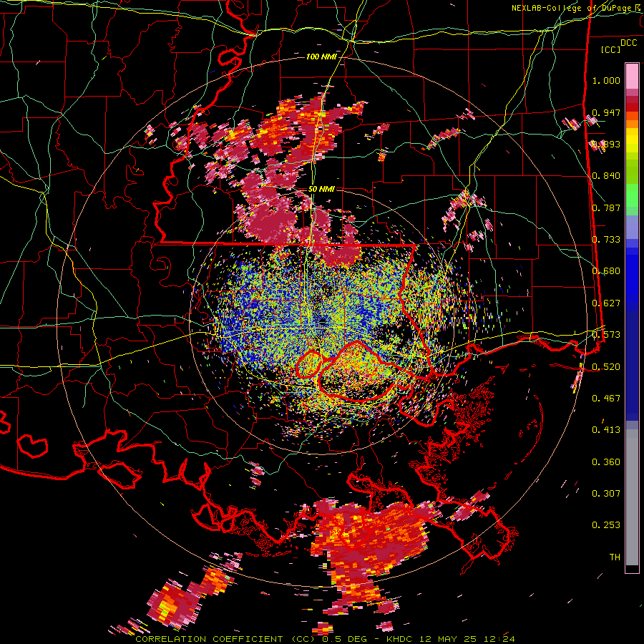644x644 pixels.
Task: Click the 0.467 legend value
Action: pos(606,399)
